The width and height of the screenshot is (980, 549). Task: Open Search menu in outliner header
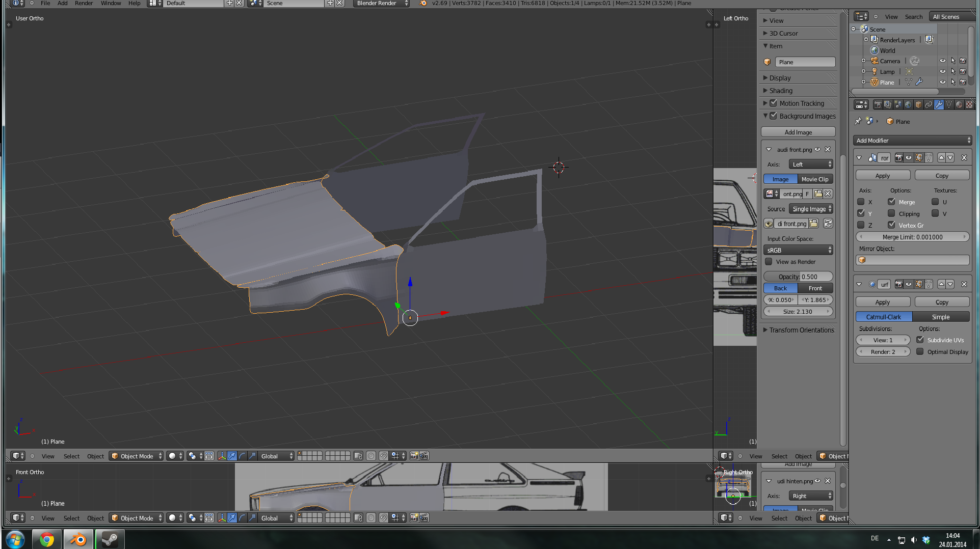click(x=914, y=17)
